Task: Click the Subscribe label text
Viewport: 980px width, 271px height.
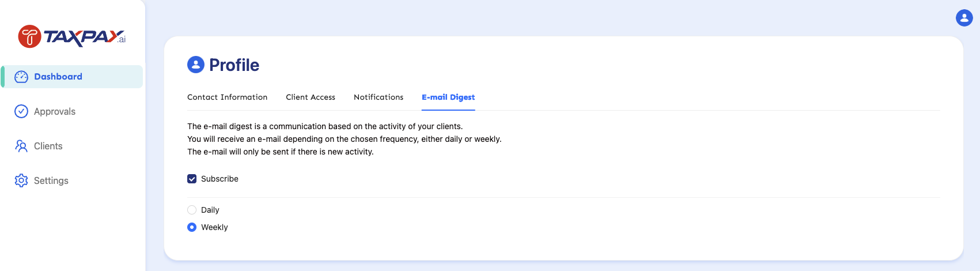Action: [220, 179]
